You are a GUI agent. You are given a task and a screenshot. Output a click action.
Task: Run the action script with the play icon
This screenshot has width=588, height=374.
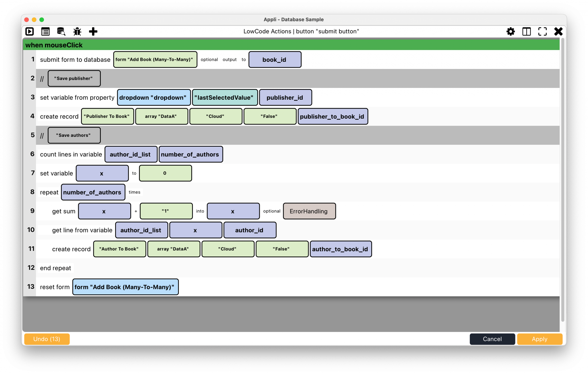(30, 32)
